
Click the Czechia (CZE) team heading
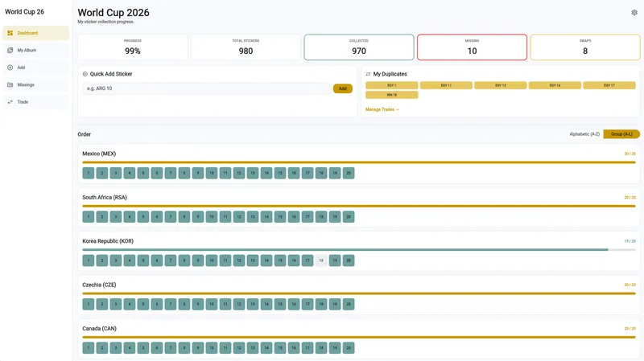point(99,285)
